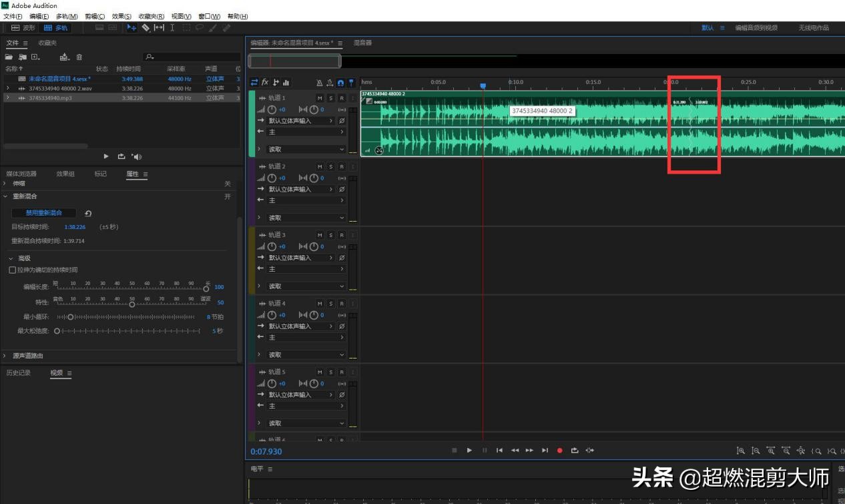Viewport: 845px width, 504px height.
Task: Collapse the 高级 advanced section
Action: 11,258
